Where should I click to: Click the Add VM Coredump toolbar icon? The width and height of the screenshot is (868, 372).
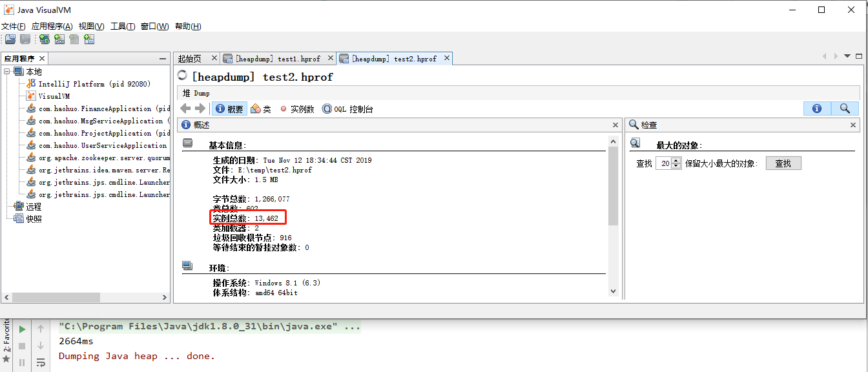coord(74,39)
